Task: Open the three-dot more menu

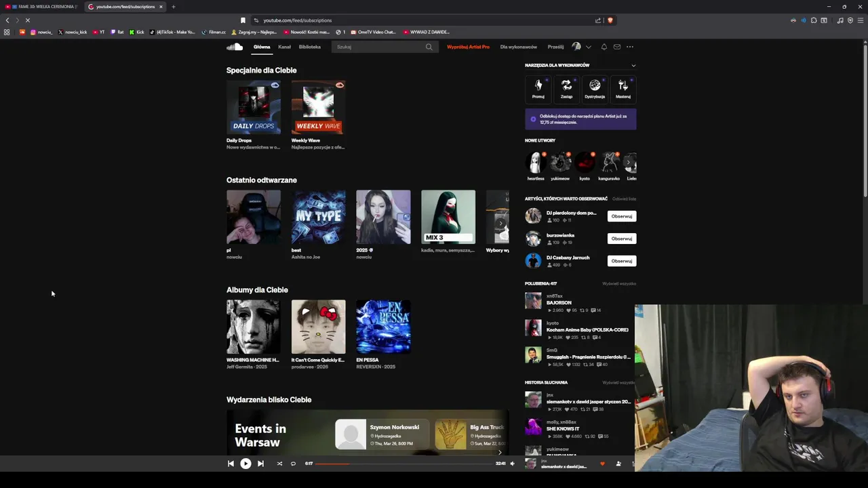Action: 630,47
